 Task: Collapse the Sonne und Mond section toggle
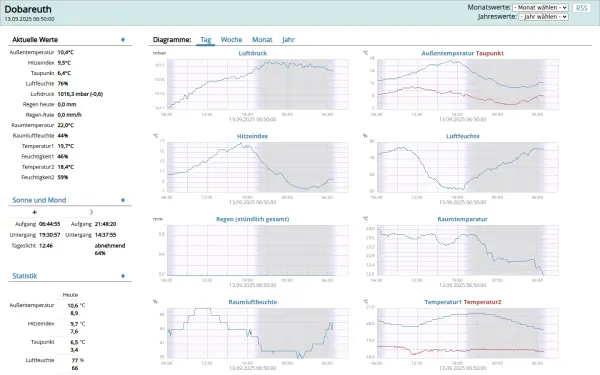[x=123, y=200]
